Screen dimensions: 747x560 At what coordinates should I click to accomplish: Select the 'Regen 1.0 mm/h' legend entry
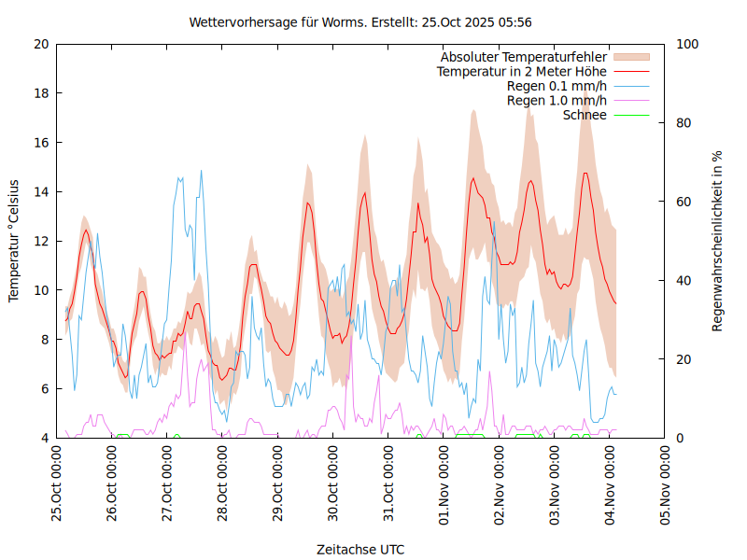click(x=557, y=100)
